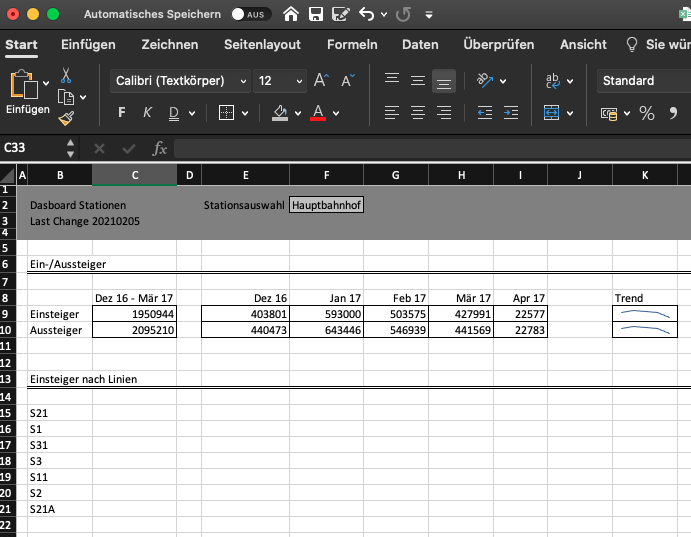
Task: Click the Undo arrow icon
Action: pos(367,15)
